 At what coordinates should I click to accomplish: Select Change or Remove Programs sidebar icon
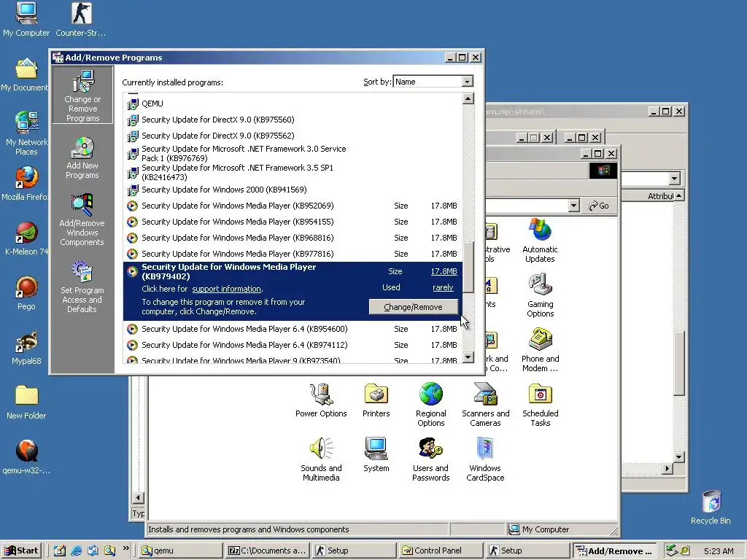coord(82,96)
